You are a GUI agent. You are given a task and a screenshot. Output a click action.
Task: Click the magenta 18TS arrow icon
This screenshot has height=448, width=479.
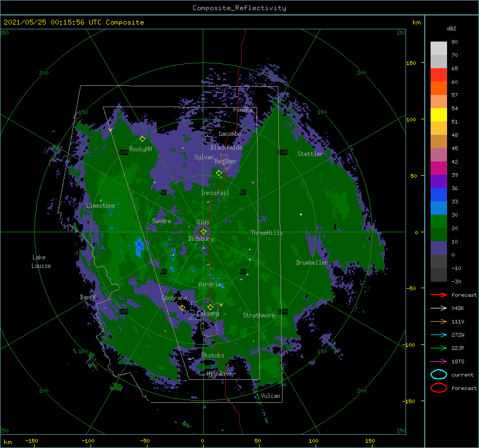[439, 362]
